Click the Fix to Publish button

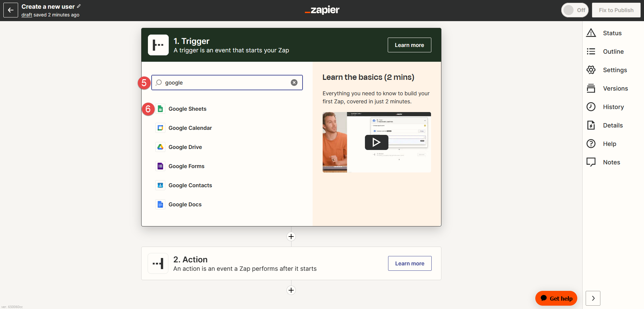click(616, 10)
